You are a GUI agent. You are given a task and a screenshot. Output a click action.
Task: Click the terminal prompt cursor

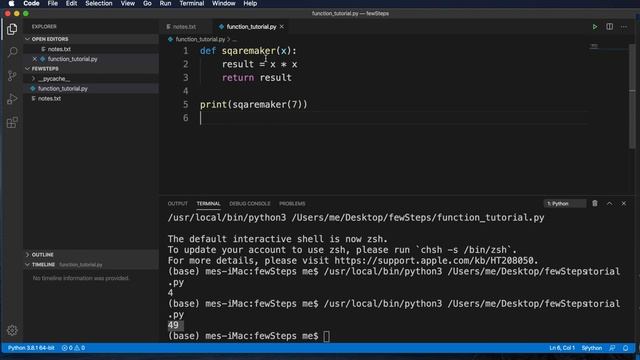point(327,336)
